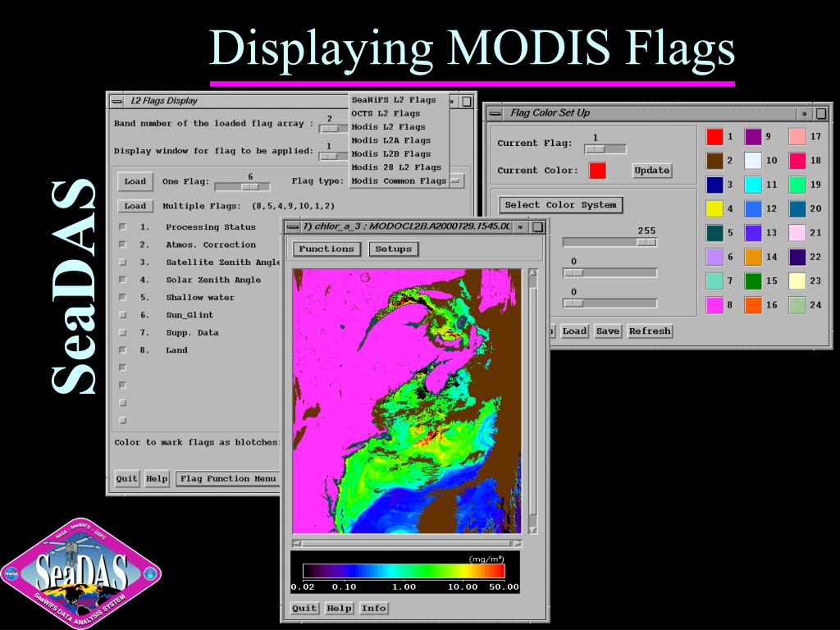Viewport: 840px width, 630px height.
Task: Save the flag color setup
Action: 608,331
